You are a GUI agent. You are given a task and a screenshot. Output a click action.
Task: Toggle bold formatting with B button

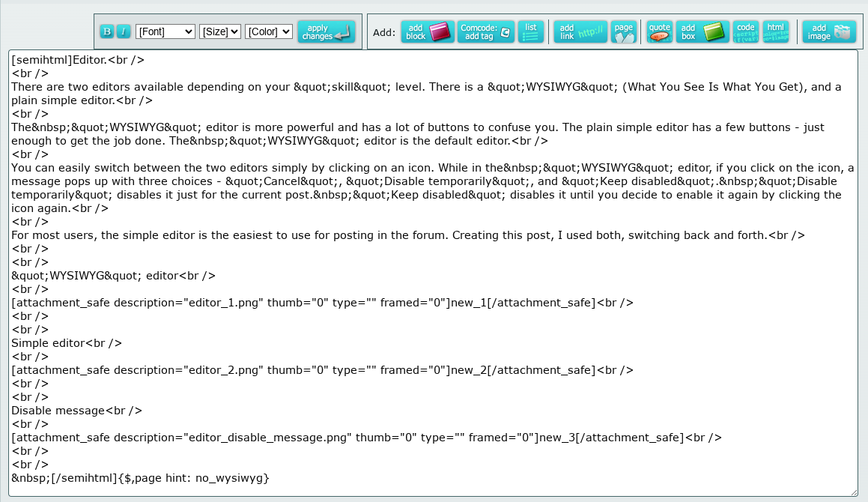[107, 31]
